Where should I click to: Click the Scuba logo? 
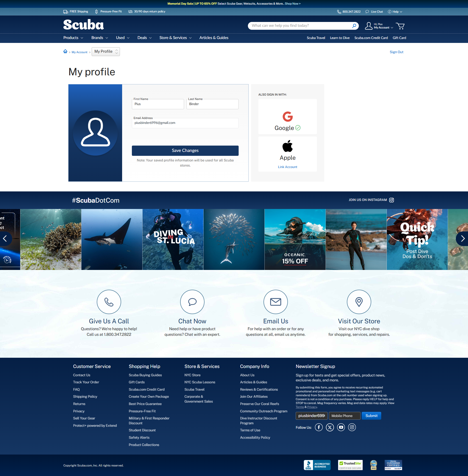click(x=83, y=25)
